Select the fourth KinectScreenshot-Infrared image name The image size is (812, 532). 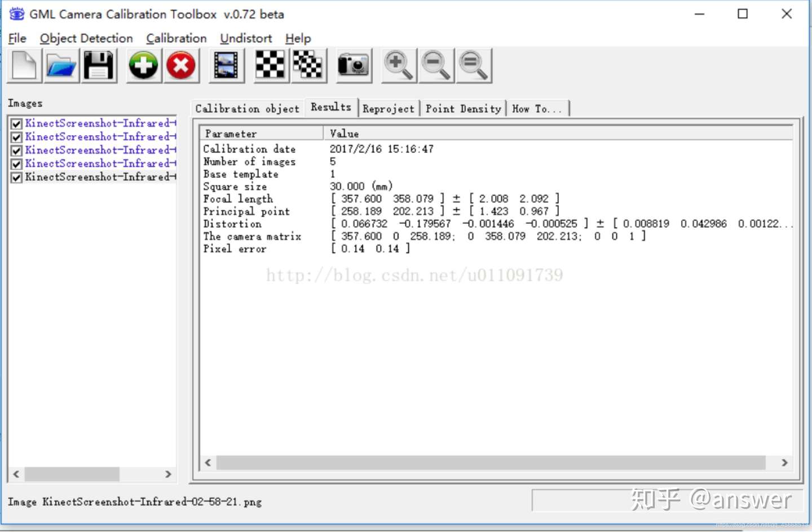[x=100, y=163]
